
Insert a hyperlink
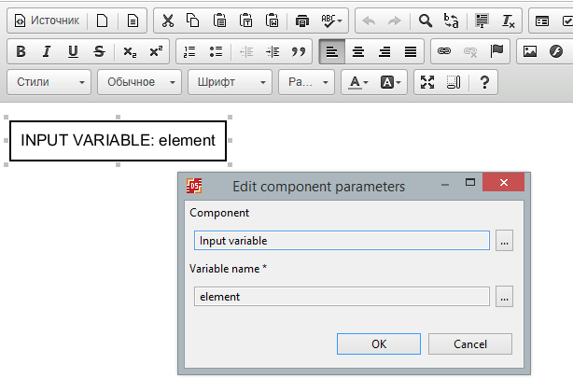click(444, 51)
